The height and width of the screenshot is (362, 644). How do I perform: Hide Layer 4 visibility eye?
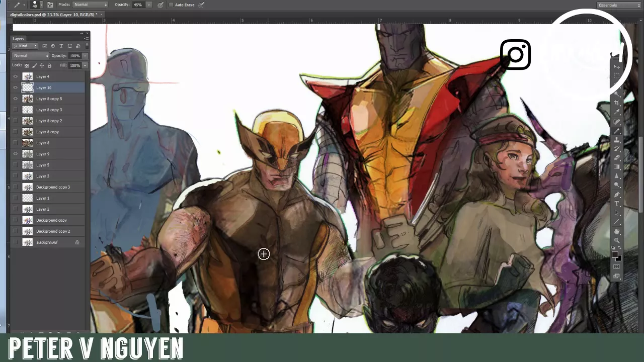(16, 76)
